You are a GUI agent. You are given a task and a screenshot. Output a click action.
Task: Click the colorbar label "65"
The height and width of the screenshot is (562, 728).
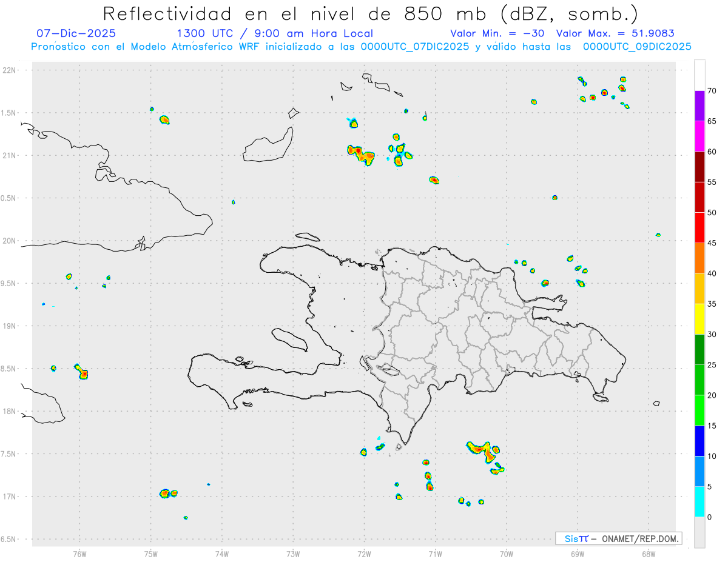712,121
